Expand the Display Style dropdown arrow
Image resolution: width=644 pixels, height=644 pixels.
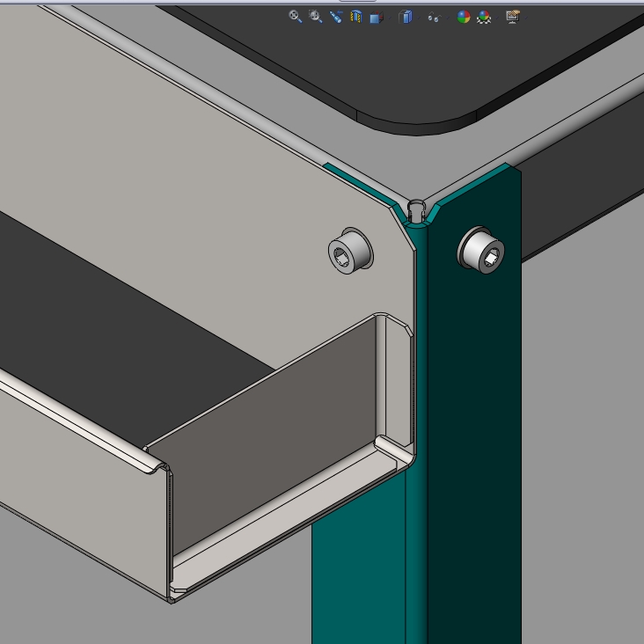click(419, 18)
